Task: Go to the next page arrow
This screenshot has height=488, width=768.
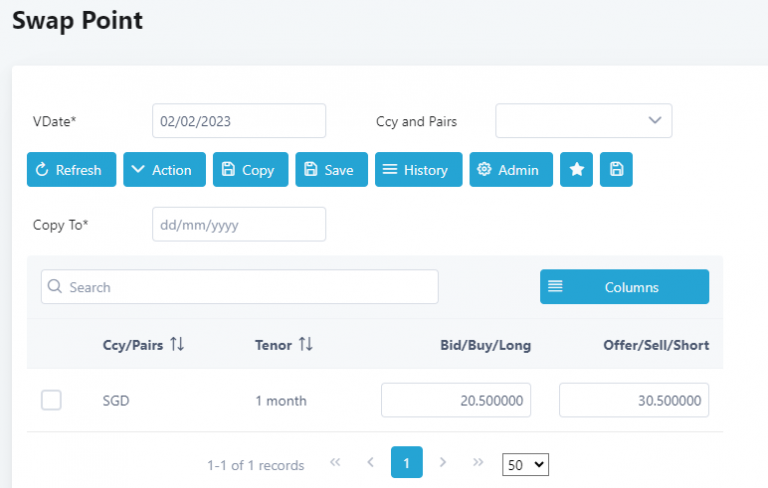Action: (x=442, y=463)
